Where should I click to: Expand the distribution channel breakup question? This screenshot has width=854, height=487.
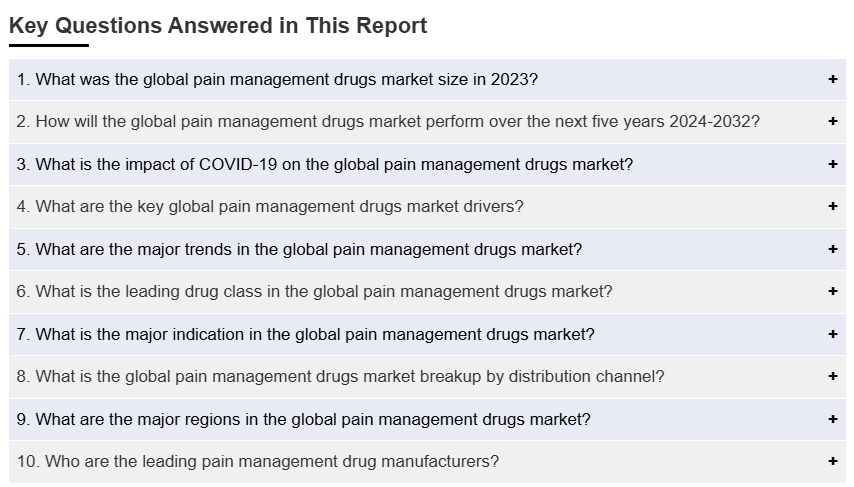point(340,377)
